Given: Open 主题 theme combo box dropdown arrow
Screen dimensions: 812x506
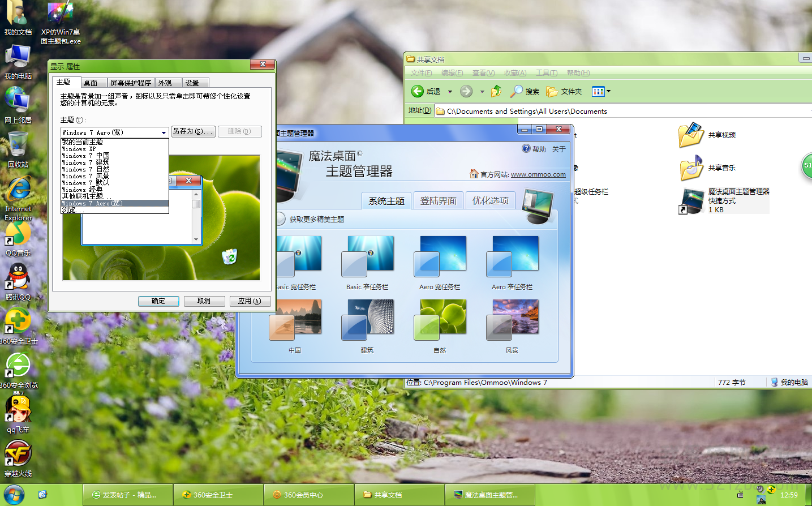Looking at the screenshot, I should [x=164, y=132].
